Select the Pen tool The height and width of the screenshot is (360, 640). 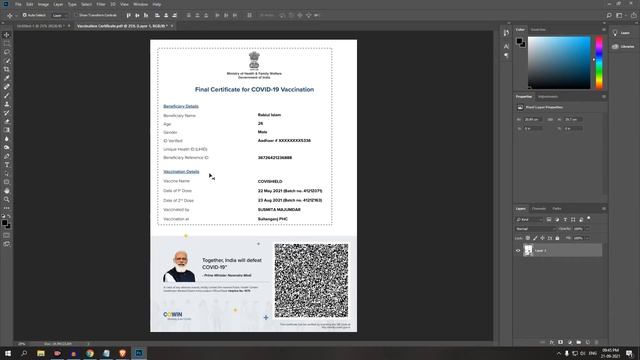coord(7,156)
